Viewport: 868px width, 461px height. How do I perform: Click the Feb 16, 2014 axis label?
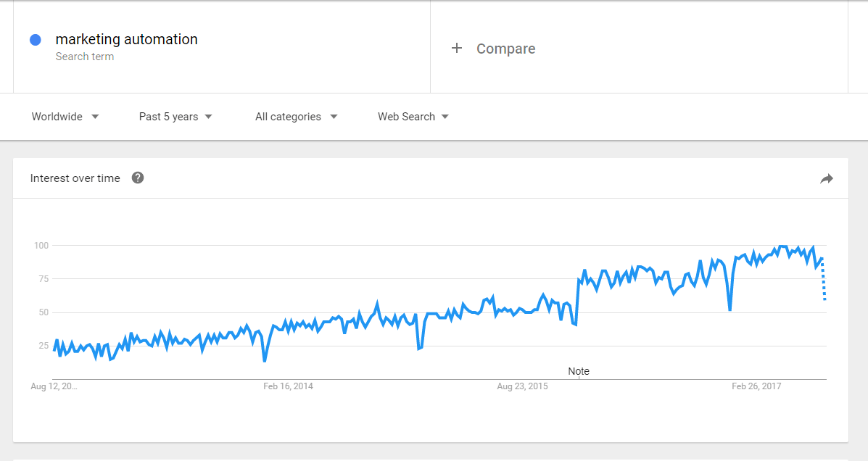click(x=288, y=386)
